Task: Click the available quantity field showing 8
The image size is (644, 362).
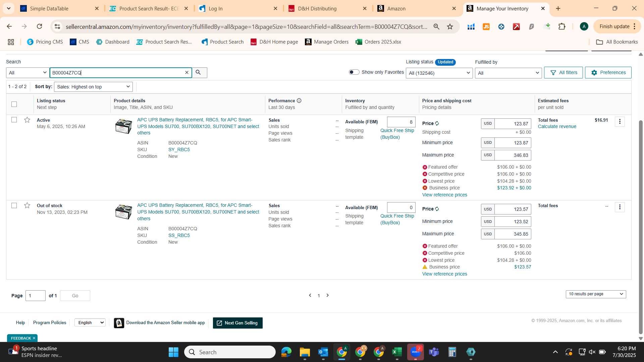Action: click(x=401, y=122)
